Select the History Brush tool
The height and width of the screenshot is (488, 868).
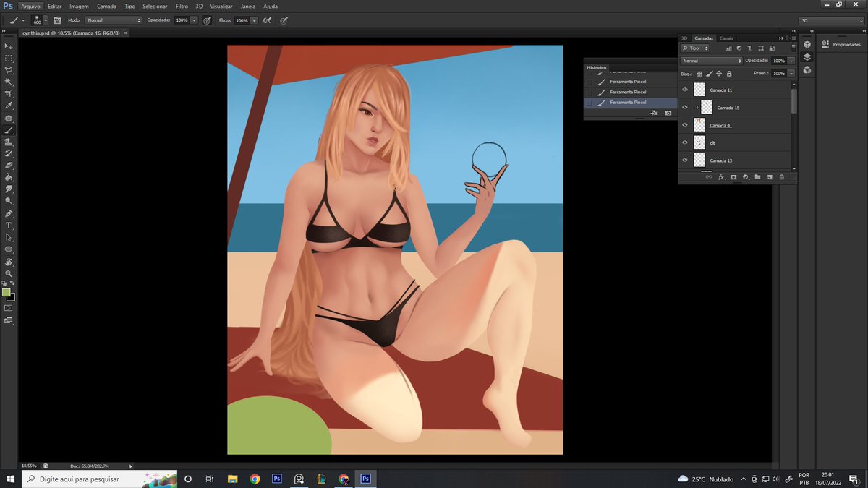(9, 153)
